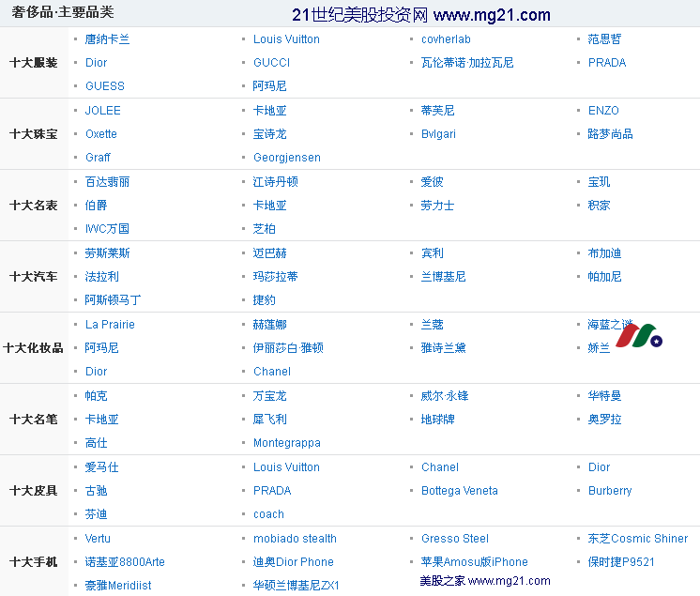Open the 爱马仕 leather goods link
Image resolution: width=700 pixels, height=596 pixels.
(x=102, y=467)
